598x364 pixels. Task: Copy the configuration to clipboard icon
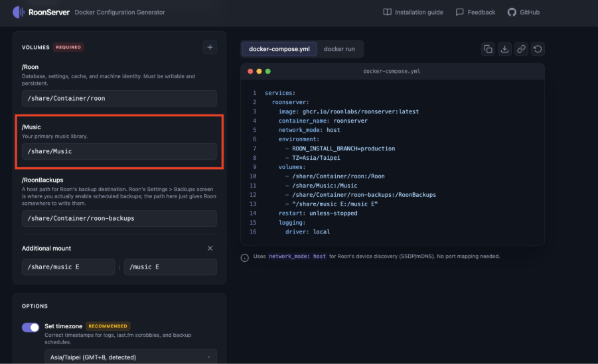[488, 49]
